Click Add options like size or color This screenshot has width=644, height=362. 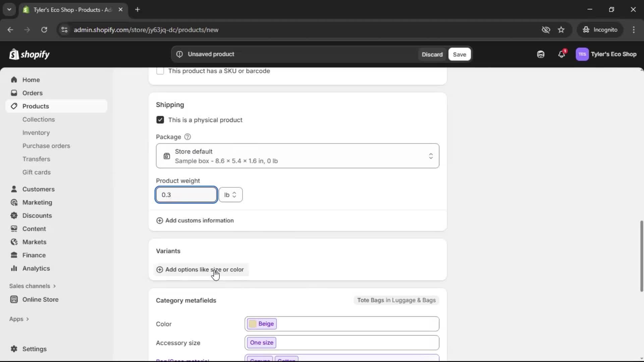(200, 269)
